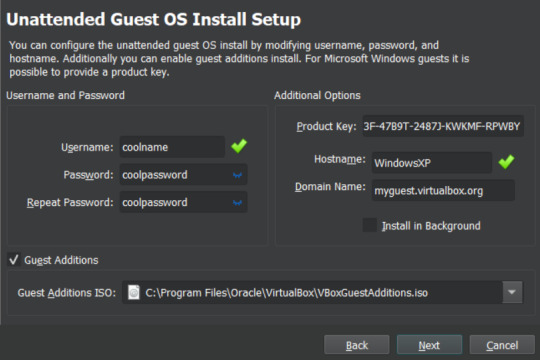Open the Guest Additions ISO path combo box
The width and height of the screenshot is (540, 360).
tap(322, 292)
